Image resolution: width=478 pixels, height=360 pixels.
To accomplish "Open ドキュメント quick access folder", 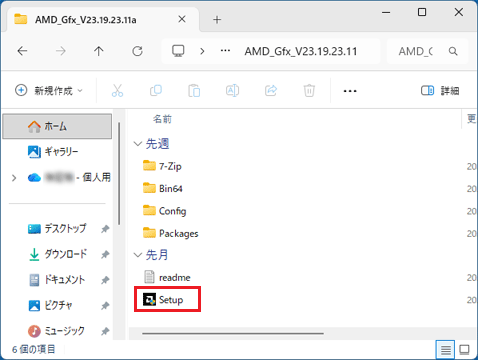I will [x=57, y=279].
